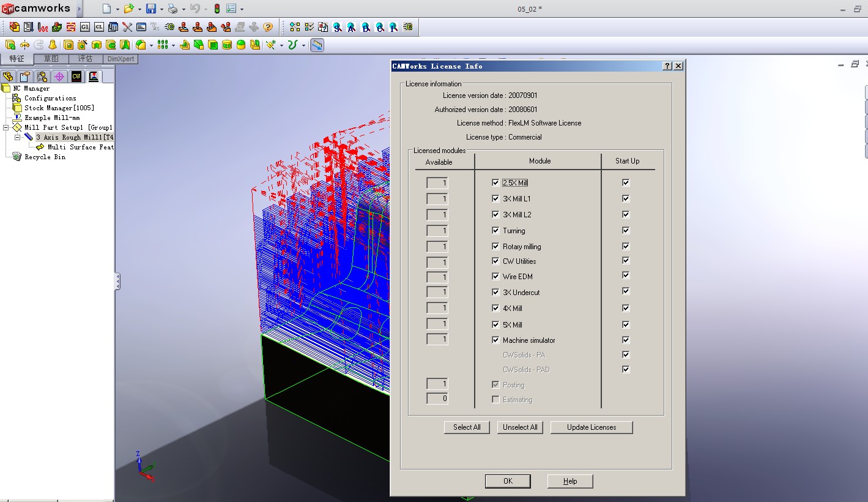Screen dimensions: 868x502
Task: Toggle Start Up checkbox for Rotary milling
Action: point(626,246)
